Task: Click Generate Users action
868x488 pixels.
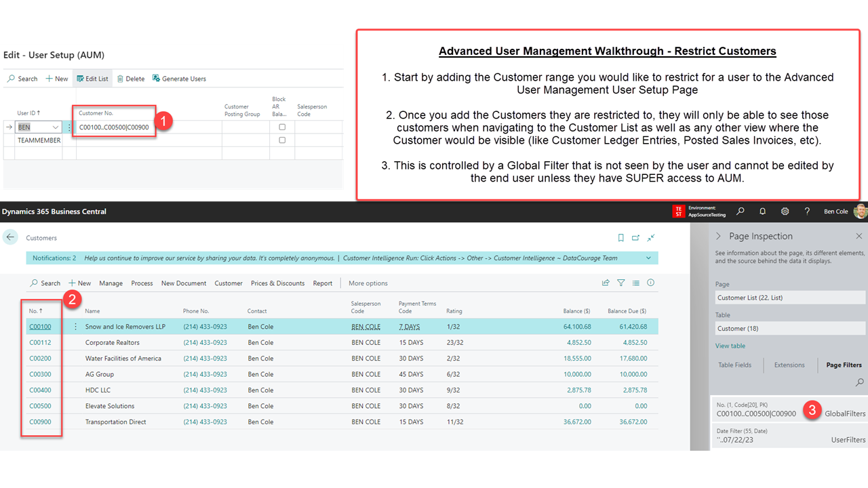Action: point(179,79)
